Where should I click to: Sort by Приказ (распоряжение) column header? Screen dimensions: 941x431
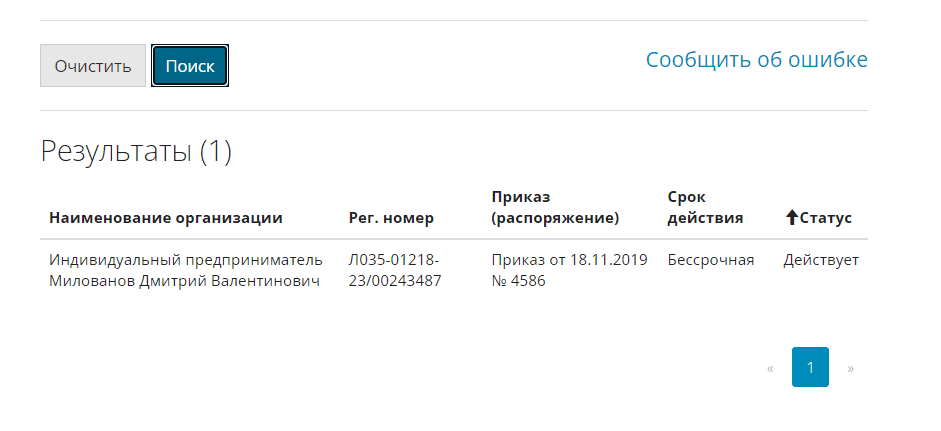click(x=555, y=207)
